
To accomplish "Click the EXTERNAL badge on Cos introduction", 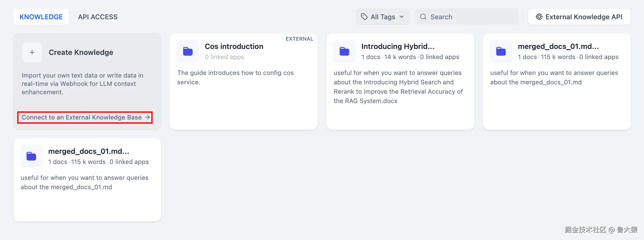I will click(x=299, y=39).
